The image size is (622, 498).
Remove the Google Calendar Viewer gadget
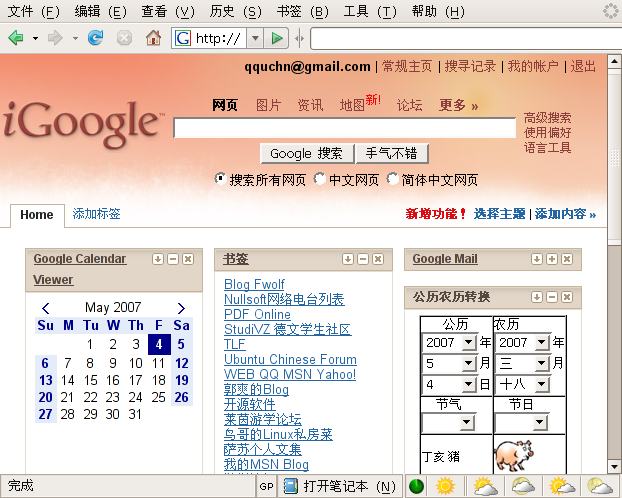pyautogui.click(x=188, y=259)
